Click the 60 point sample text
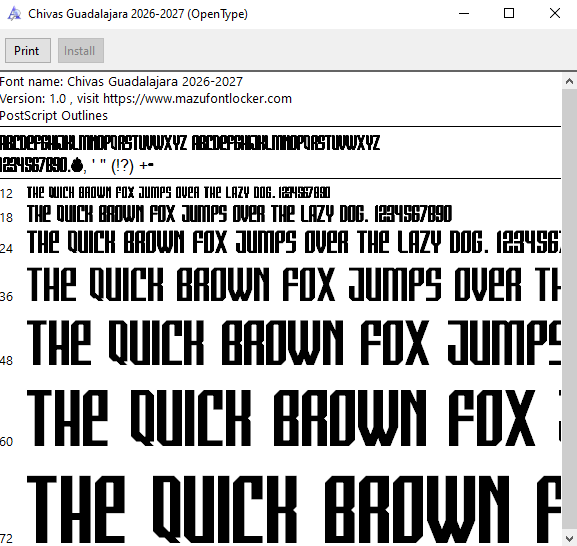577x546 pixels. point(294,418)
